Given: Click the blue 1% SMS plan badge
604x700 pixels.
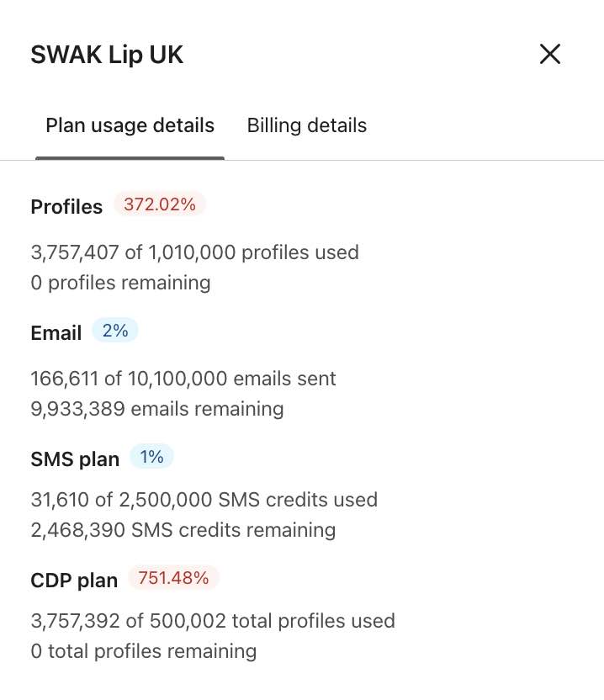Looking at the screenshot, I should 151,456.
